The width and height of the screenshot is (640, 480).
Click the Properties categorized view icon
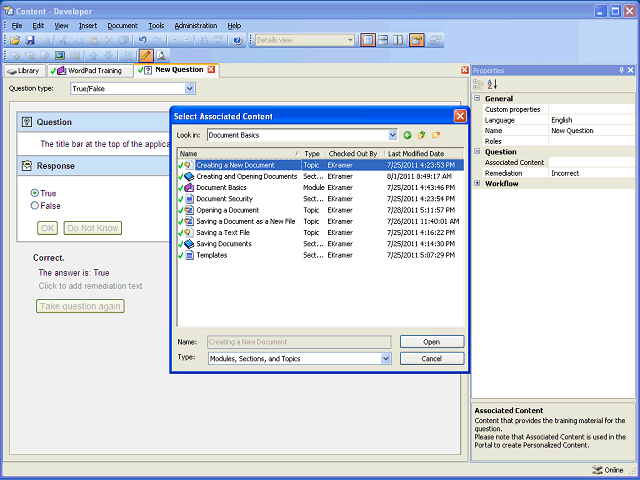(478, 84)
